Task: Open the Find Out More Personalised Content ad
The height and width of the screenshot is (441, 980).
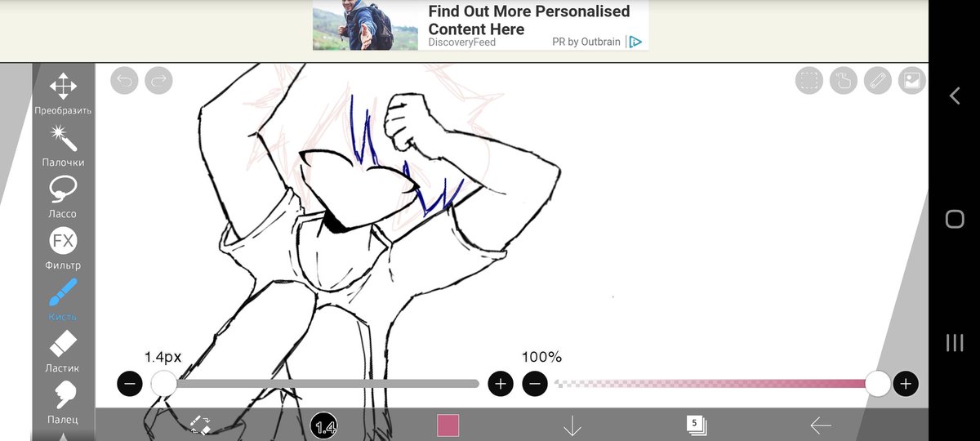Action: click(529, 20)
